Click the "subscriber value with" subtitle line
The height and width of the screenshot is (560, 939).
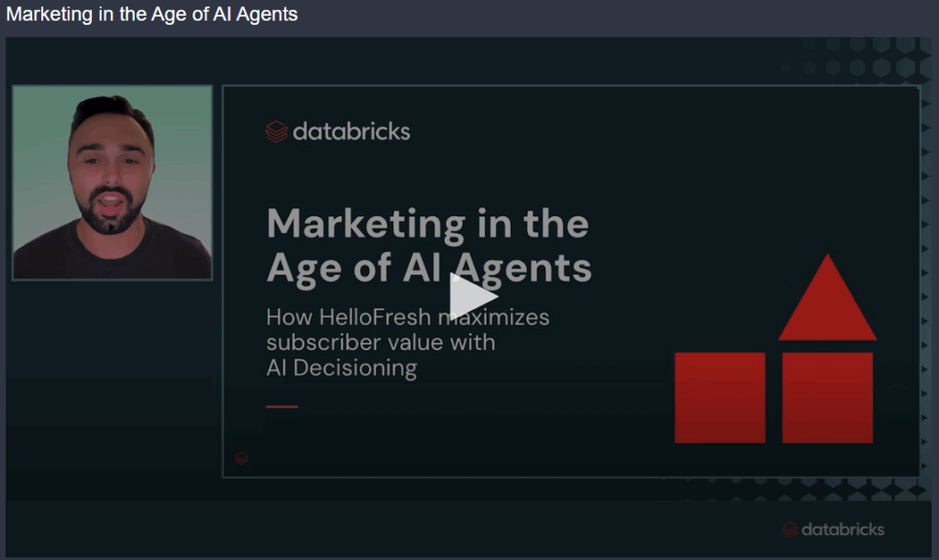(x=381, y=343)
